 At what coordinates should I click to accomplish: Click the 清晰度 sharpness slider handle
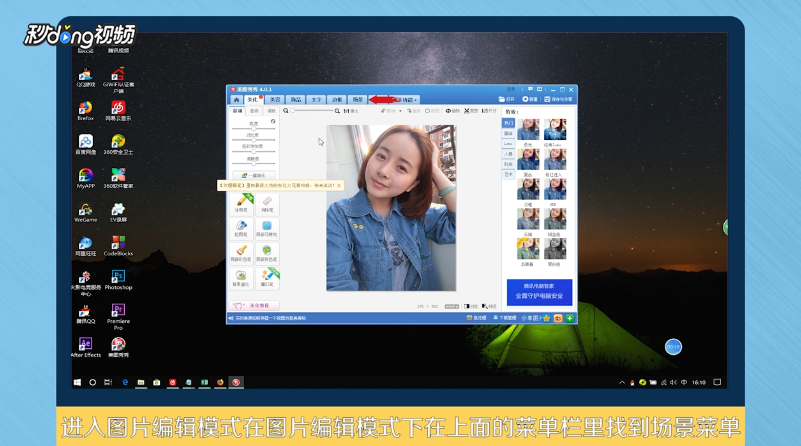(253, 163)
